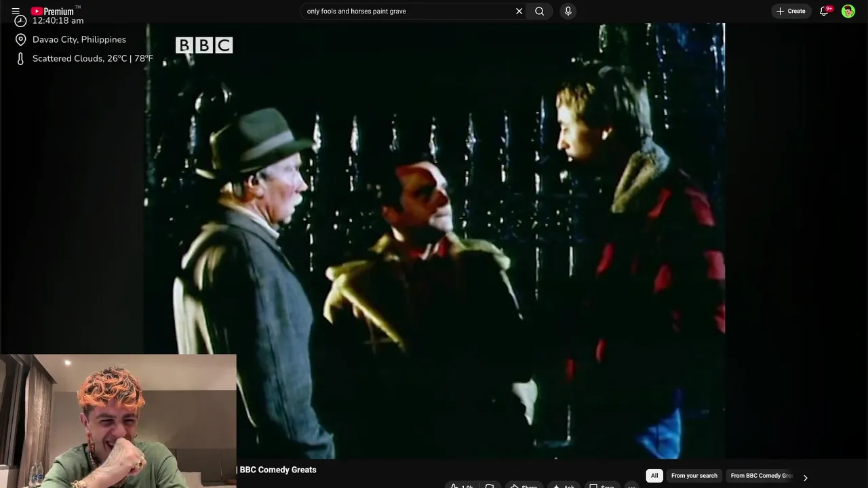
Task: Open the Create button
Action: tap(791, 11)
